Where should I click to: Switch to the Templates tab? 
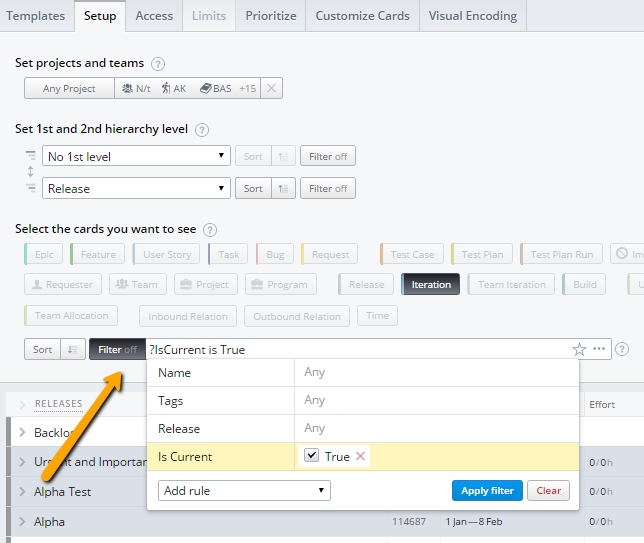coord(36,16)
